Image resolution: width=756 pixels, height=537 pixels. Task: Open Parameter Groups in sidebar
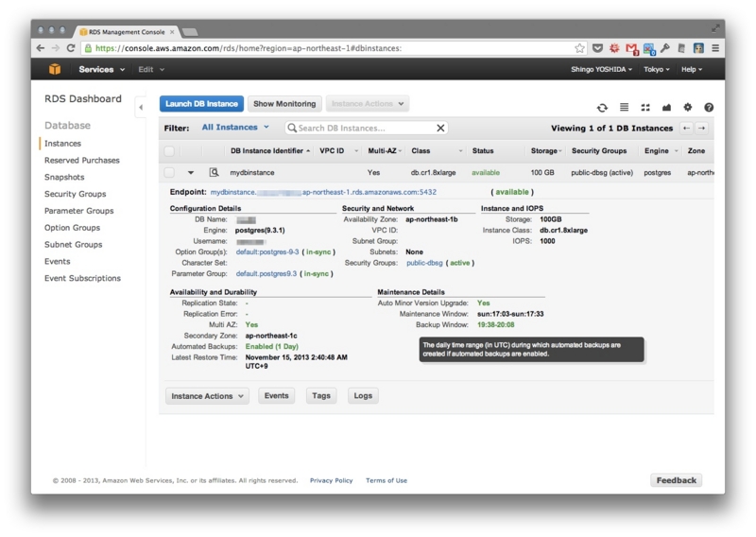tap(79, 211)
